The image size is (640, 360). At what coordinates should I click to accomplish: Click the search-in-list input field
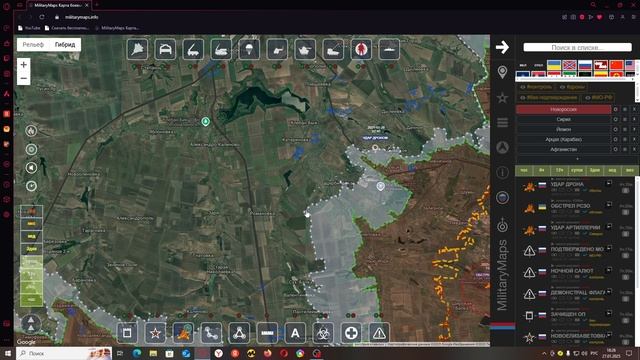[x=577, y=47]
